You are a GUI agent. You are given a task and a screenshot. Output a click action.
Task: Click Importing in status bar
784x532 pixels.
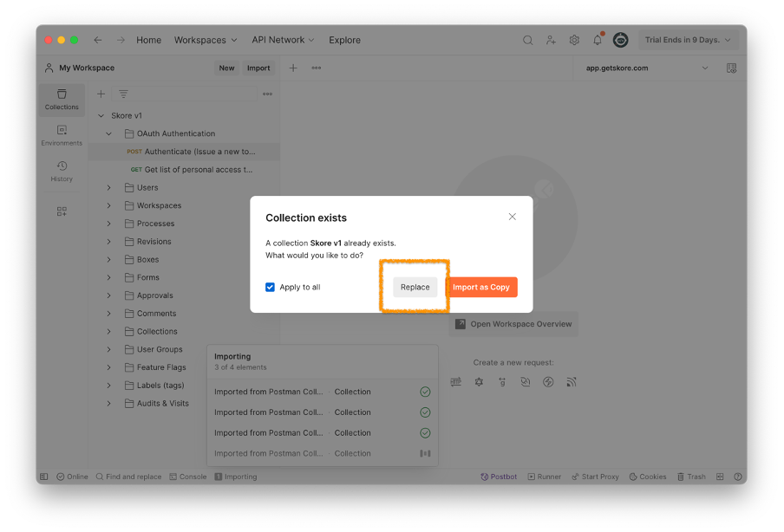236,477
